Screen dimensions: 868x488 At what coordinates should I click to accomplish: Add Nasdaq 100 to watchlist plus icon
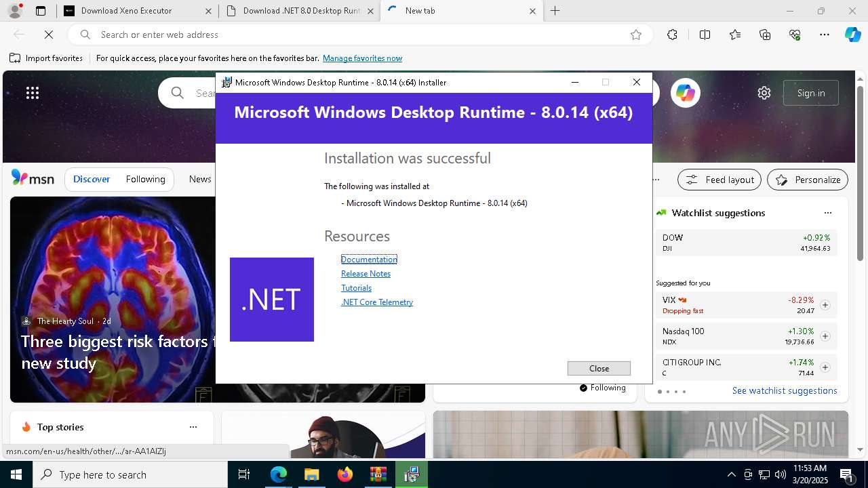point(825,336)
